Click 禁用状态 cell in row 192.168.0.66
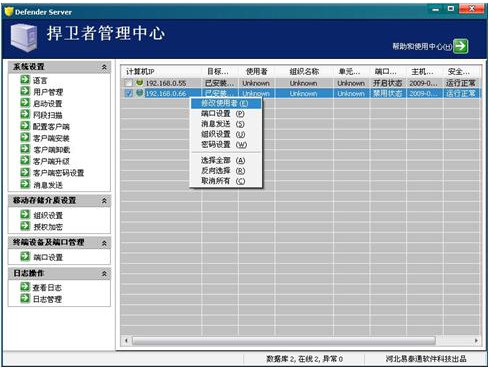Viewport: 489px width, 368px height. click(388, 93)
